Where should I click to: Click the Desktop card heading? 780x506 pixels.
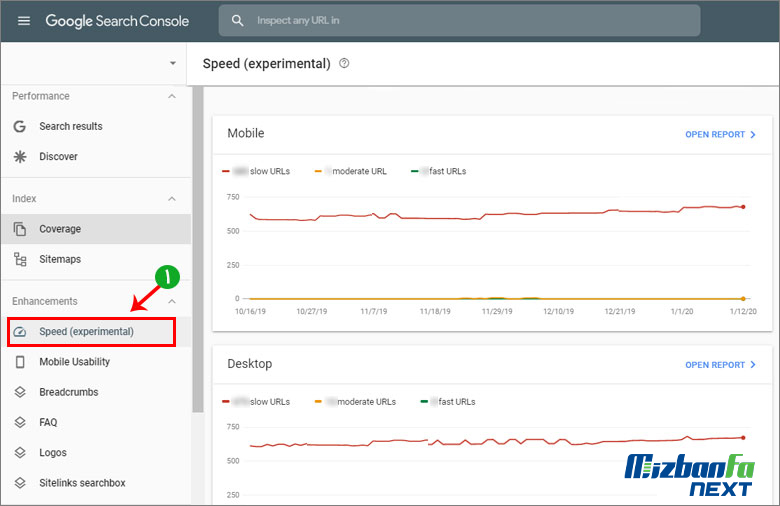250,364
